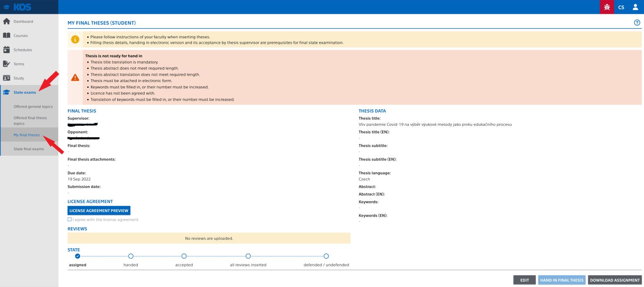Click the 'handed' state label
This screenshot has width=644, height=287.
tap(131, 265)
